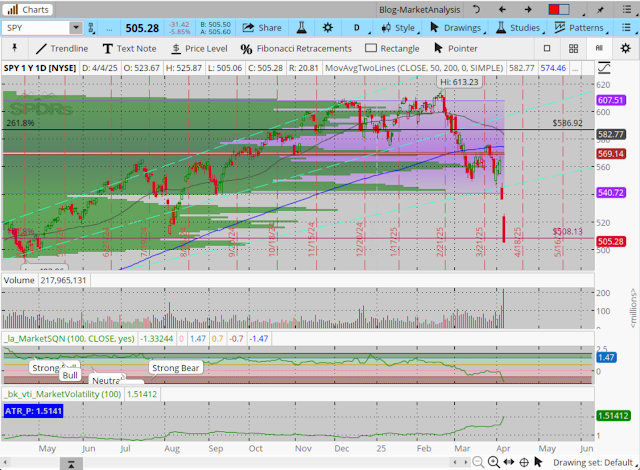Zoom in using the plus magnifier
This screenshot has width=640, height=470.
[493, 462]
